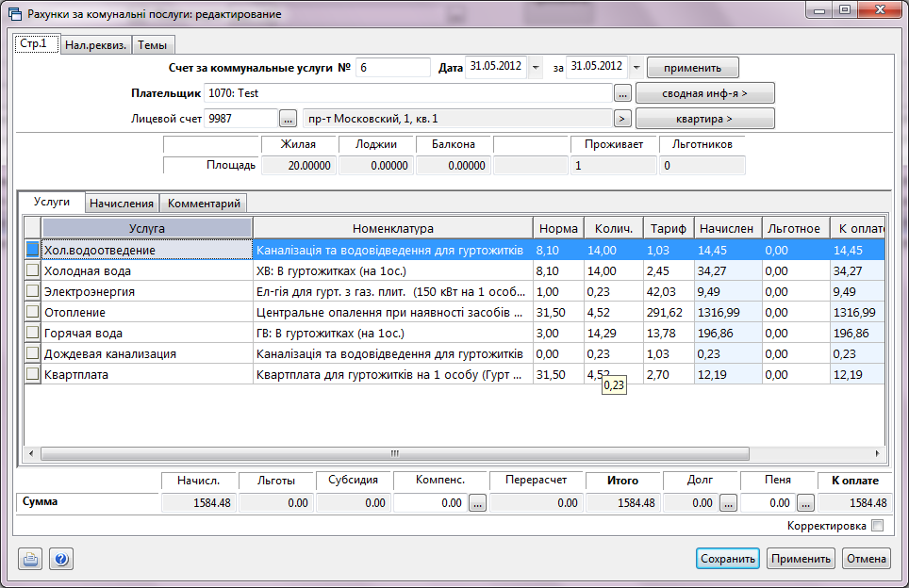Check the Горячая вода row checkbox
The height and width of the screenshot is (588, 909).
tap(33, 333)
